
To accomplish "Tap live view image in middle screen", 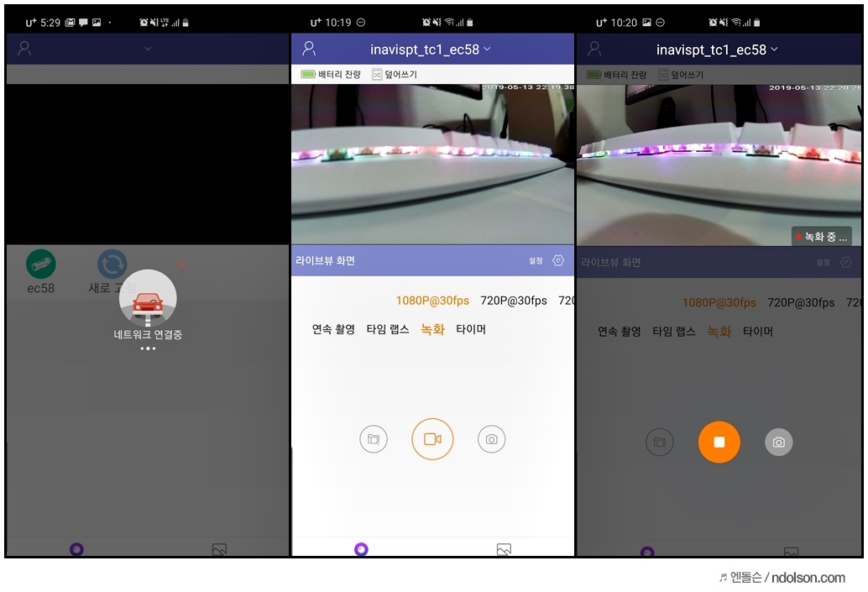I will (432, 165).
